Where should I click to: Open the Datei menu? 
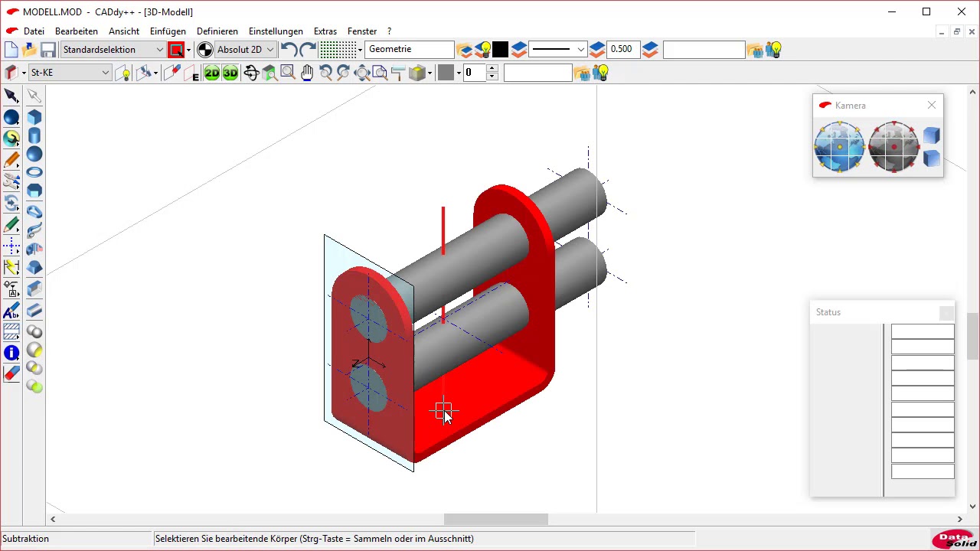point(34,31)
